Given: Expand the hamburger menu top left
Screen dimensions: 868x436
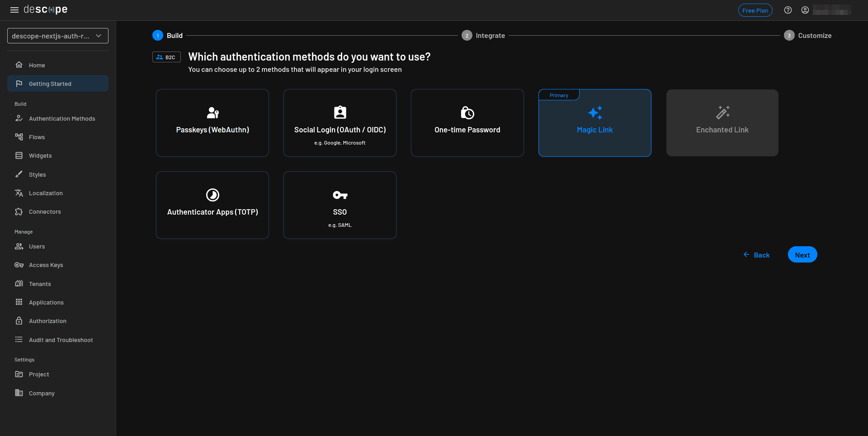Looking at the screenshot, I should pos(14,9).
